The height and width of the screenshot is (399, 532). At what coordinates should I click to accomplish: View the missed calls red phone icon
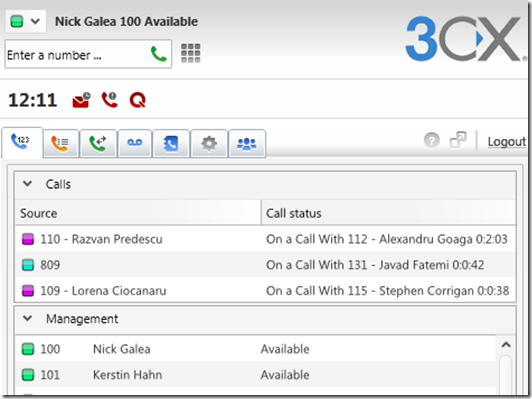click(110, 100)
